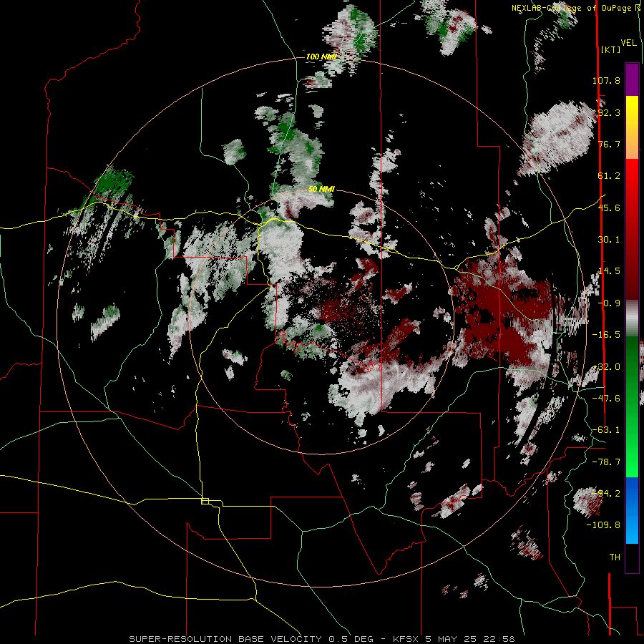Click the -78.7 velocity scale value
The height and width of the screenshot is (644, 644).
(x=606, y=462)
